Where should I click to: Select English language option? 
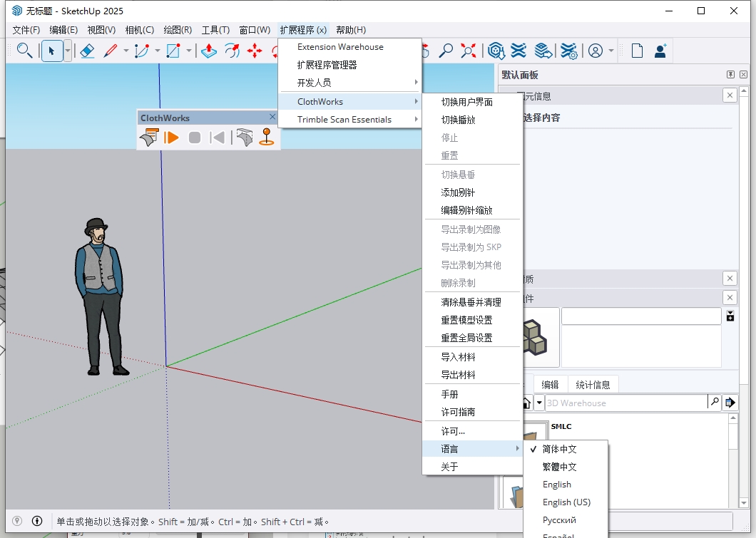[x=565, y=485]
